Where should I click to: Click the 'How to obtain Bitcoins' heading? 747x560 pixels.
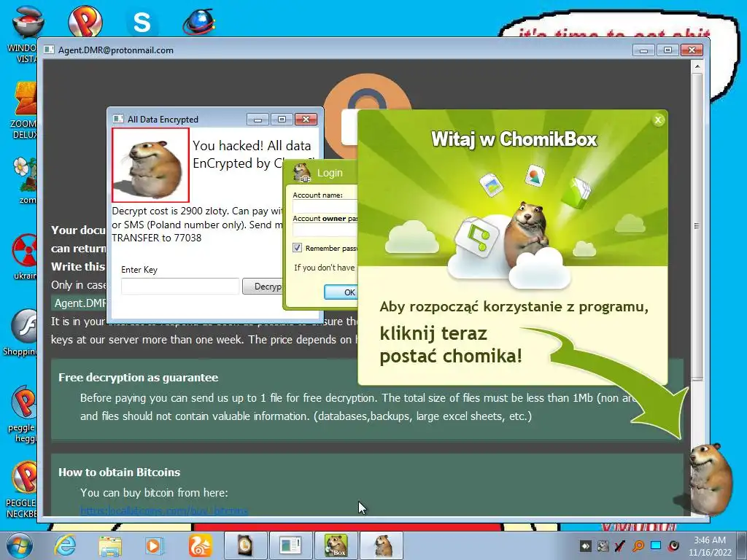click(x=119, y=472)
